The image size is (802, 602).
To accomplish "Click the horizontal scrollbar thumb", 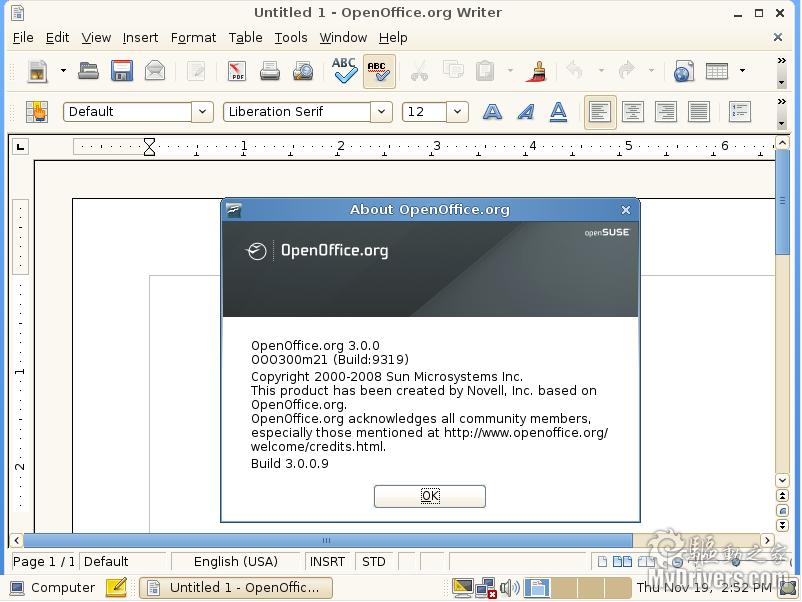I will 327,540.
